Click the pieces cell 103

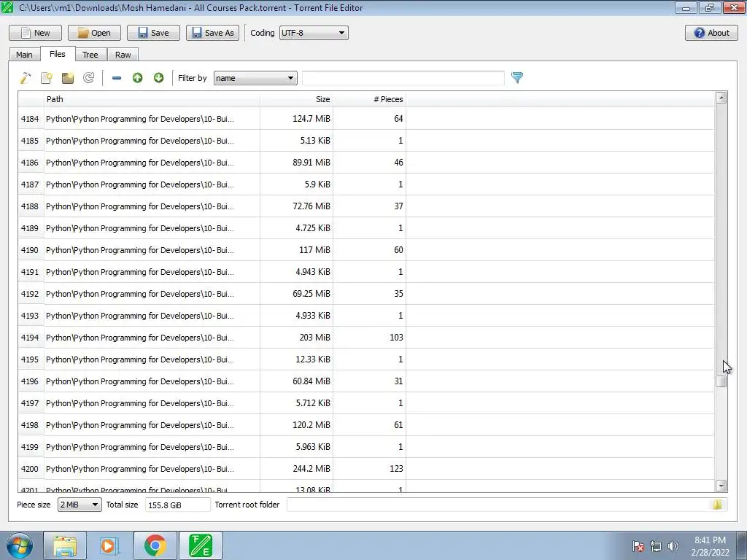coord(369,338)
